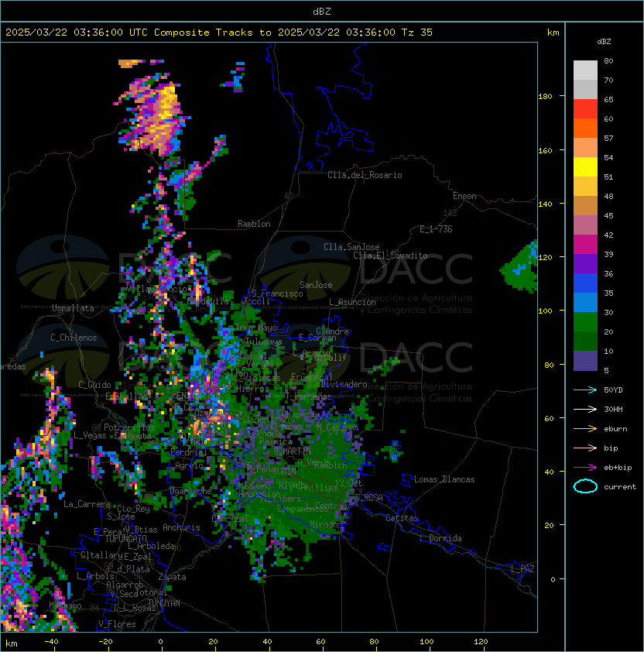Click the Encon place label

pos(464,196)
